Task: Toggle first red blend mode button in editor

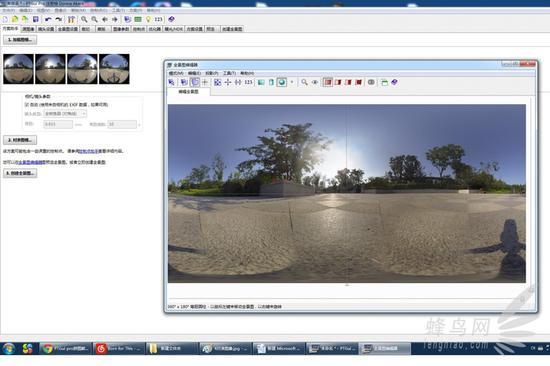Action: (x=328, y=82)
